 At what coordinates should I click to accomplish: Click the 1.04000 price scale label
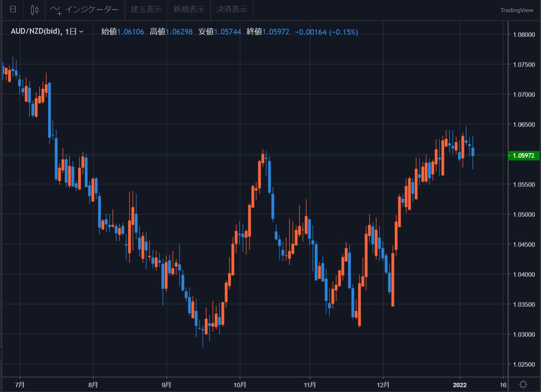point(524,274)
